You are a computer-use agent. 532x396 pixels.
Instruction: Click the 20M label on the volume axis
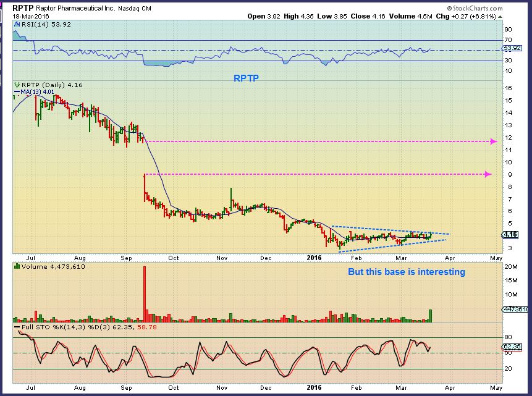[x=511, y=267]
